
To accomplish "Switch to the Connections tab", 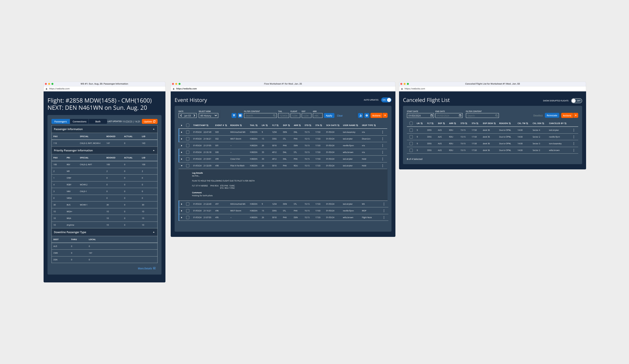I will (80, 122).
